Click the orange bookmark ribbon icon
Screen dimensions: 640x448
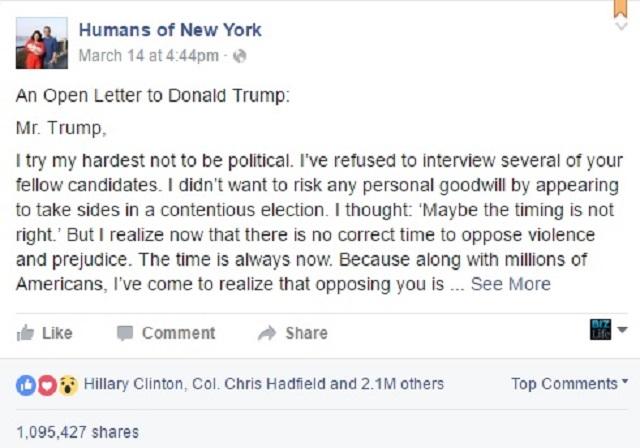coord(621,8)
